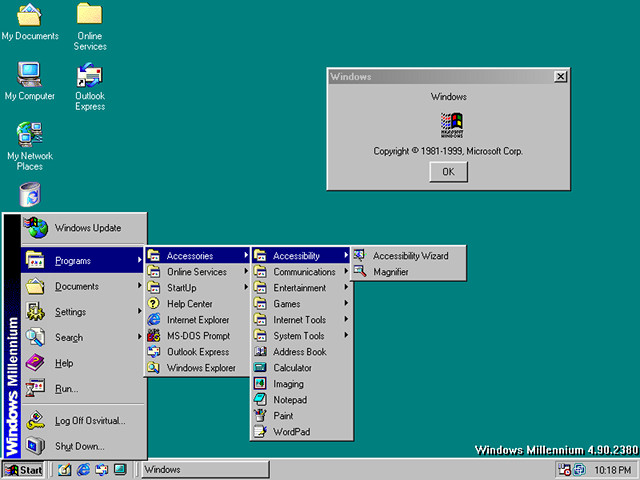The image size is (640, 480).
Task: Expand the Entertainment submenu arrow
Action: pos(346,287)
